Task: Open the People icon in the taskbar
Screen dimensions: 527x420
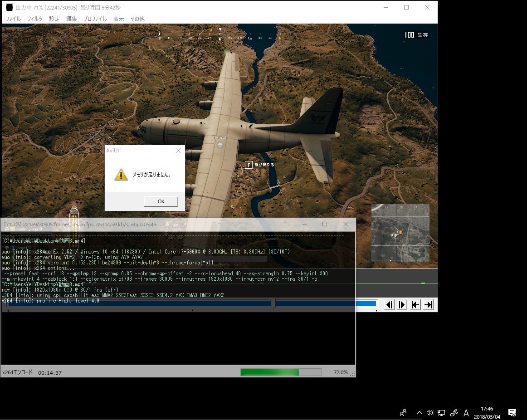Action: coord(403,413)
